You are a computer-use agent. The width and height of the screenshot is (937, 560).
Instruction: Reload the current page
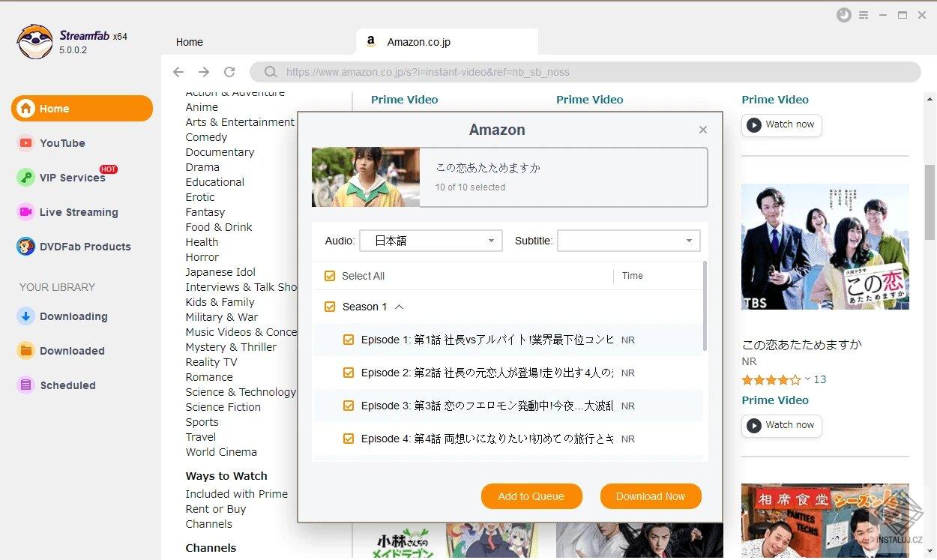coord(229,72)
